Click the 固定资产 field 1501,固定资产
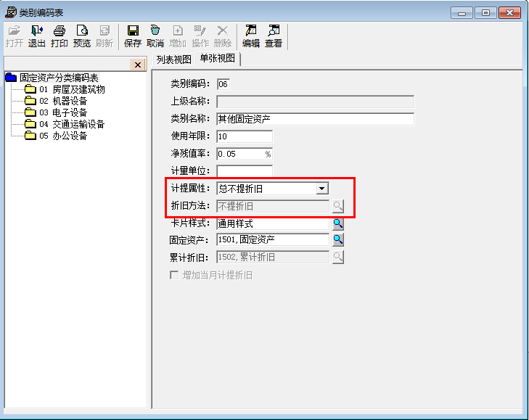 click(273, 240)
